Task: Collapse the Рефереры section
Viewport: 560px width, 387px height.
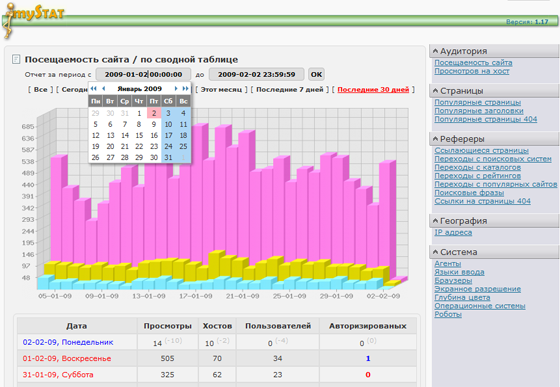Action: click(435, 139)
